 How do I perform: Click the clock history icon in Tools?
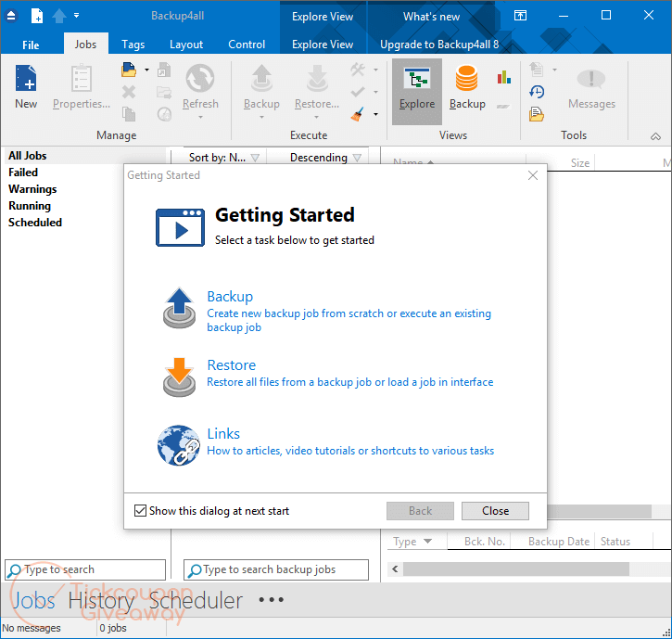[537, 91]
